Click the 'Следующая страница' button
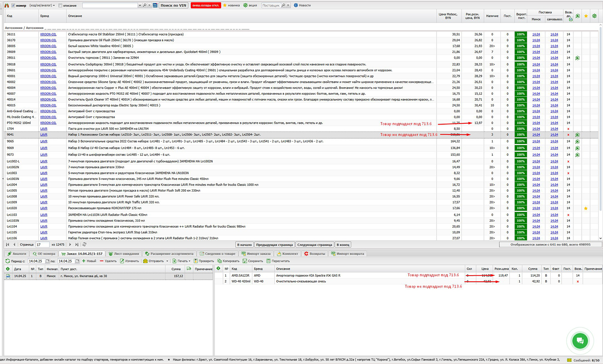The image size is (603, 364). pyautogui.click(x=315, y=245)
